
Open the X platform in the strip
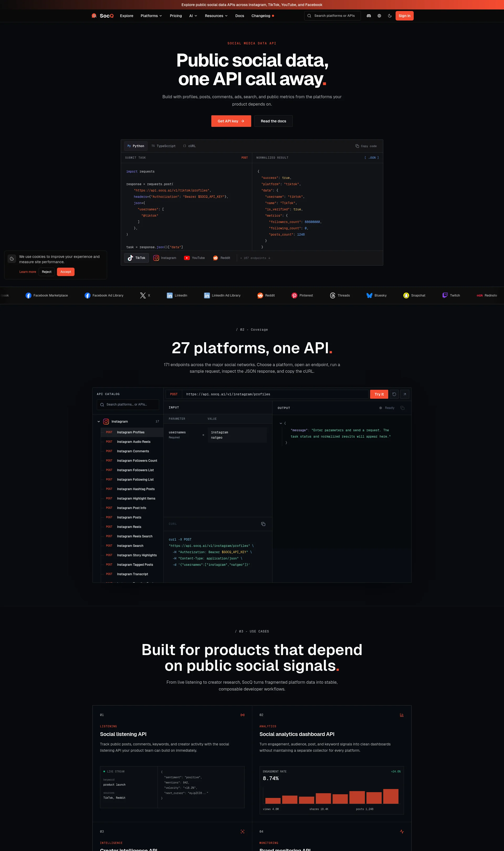click(145, 295)
